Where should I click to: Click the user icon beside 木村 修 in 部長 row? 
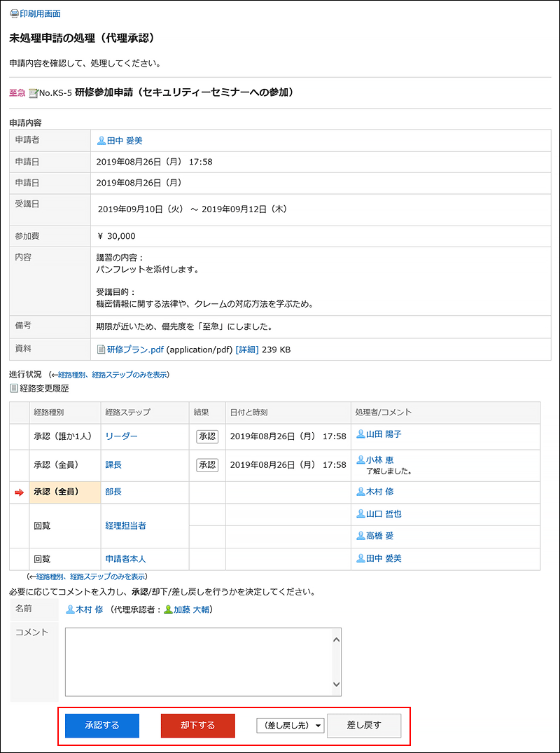(x=361, y=492)
